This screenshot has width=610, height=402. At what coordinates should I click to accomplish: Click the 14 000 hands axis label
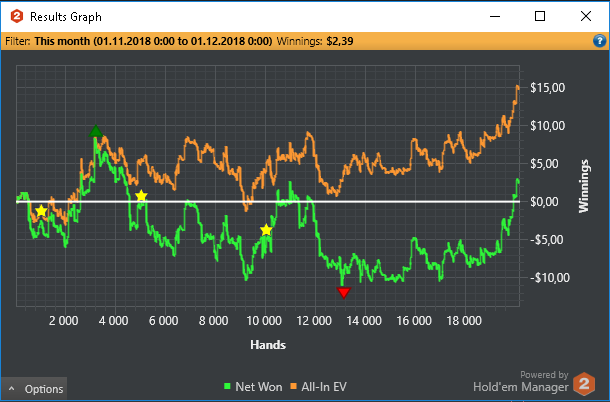(364, 321)
